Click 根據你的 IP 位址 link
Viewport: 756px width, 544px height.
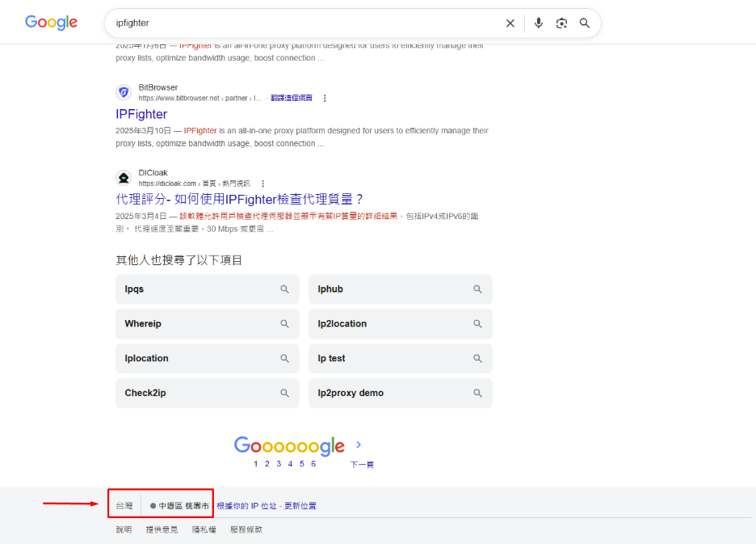click(246, 506)
